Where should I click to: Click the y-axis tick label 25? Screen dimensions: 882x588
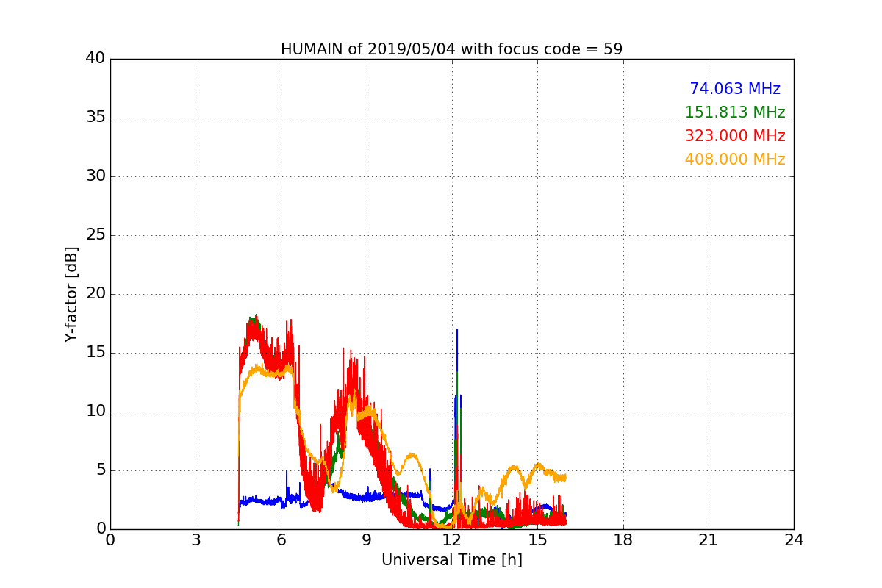click(96, 235)
